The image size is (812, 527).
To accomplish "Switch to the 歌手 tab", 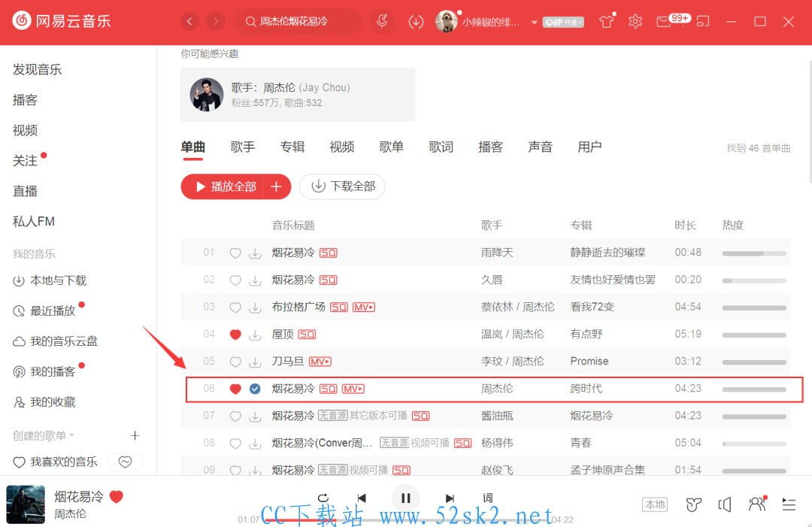I will pyautogui.click(x=242, y=147).
